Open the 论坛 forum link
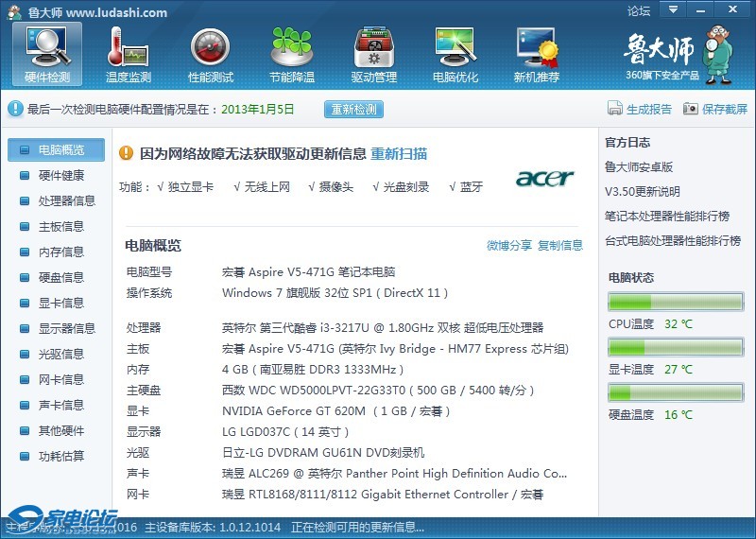This screenshot has width=756, height=539. point(639,10)
